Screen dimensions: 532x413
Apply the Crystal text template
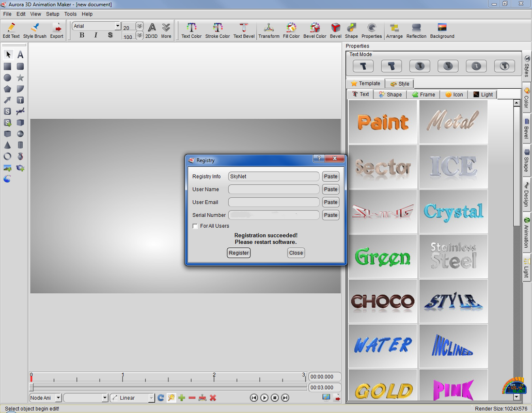(453, 212)
